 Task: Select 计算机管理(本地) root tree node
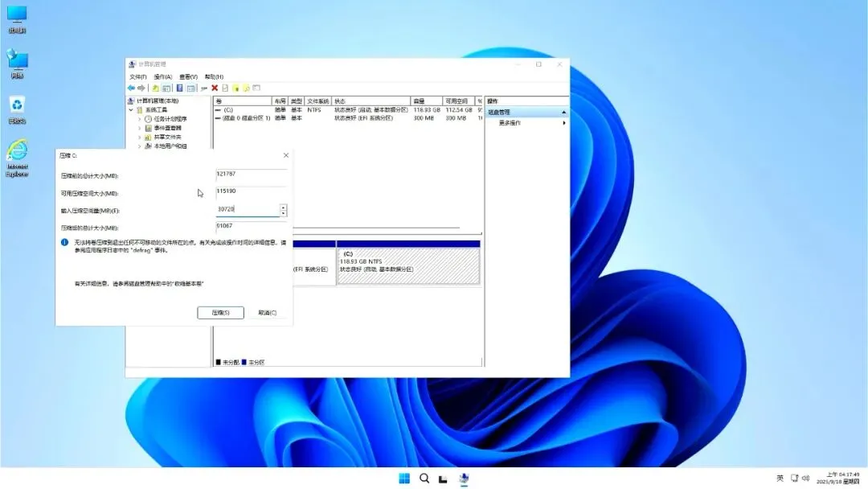pyautogui.click(x=158, y=101)
